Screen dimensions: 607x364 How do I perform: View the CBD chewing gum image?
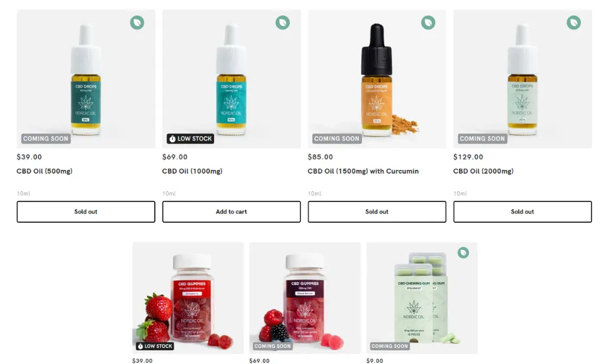[x=422, y=298]
